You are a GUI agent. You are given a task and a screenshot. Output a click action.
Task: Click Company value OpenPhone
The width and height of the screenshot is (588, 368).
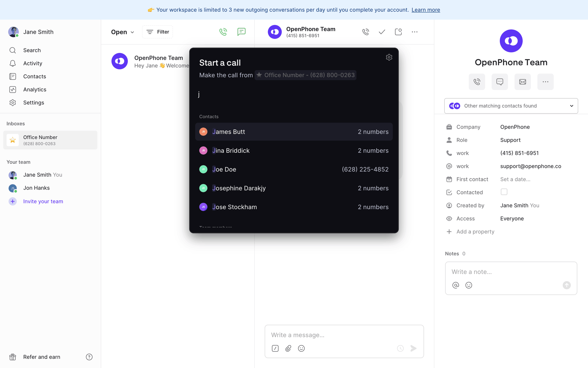[515, 127]
